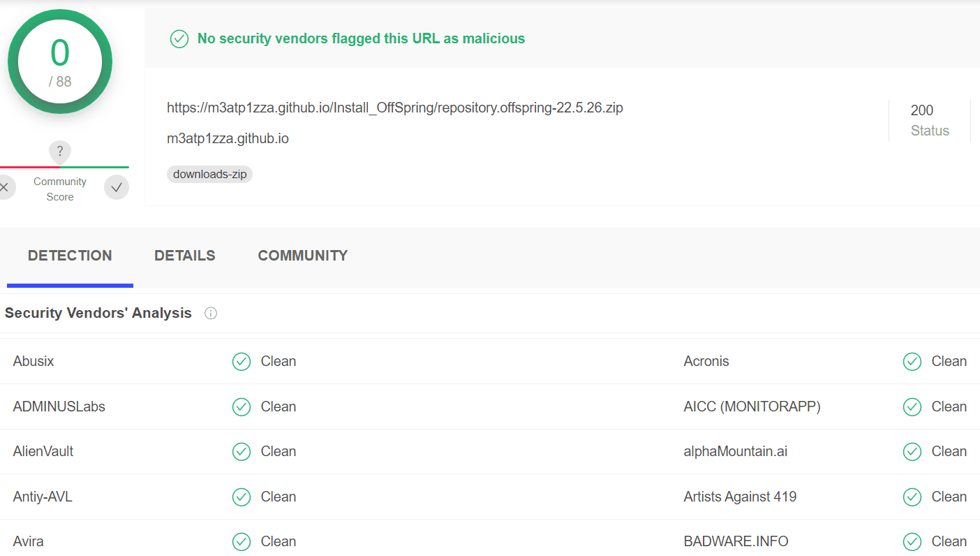Click the community score red-green bar
Screen dimensions: 980x556
pyautogui.click(x=64, y=167)
